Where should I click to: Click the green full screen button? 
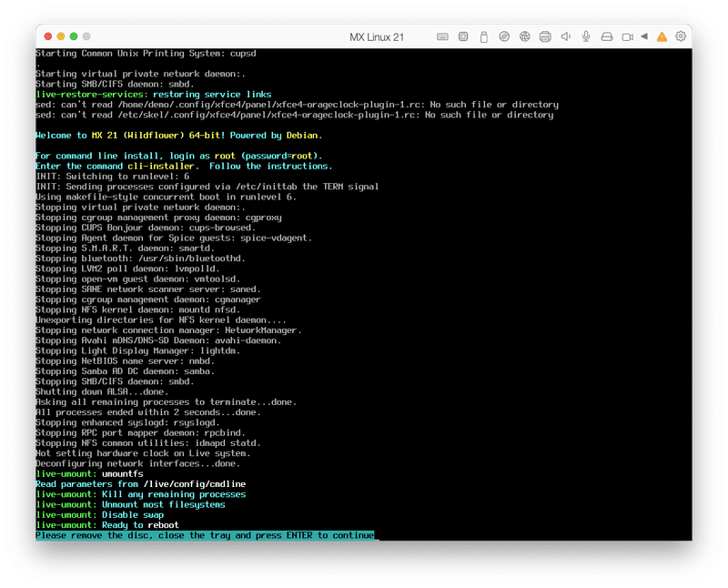pos(74,36)
